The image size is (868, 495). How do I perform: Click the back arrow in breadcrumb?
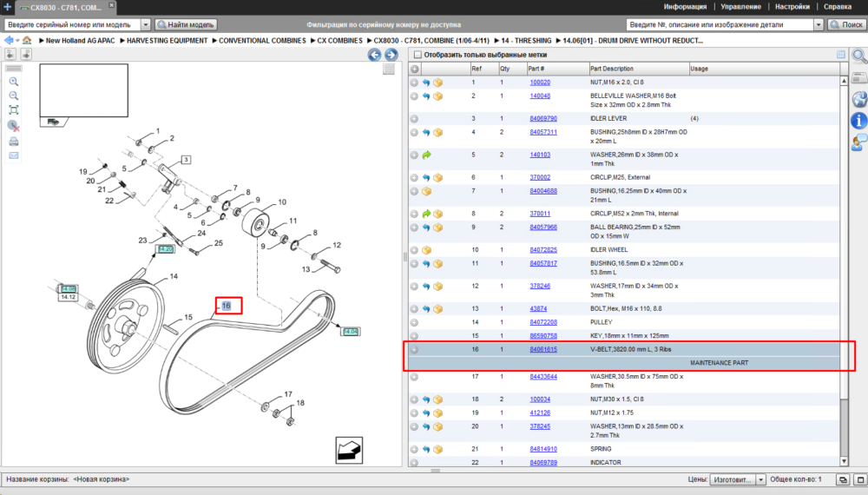pyautogui.click(x=9, y=41)
